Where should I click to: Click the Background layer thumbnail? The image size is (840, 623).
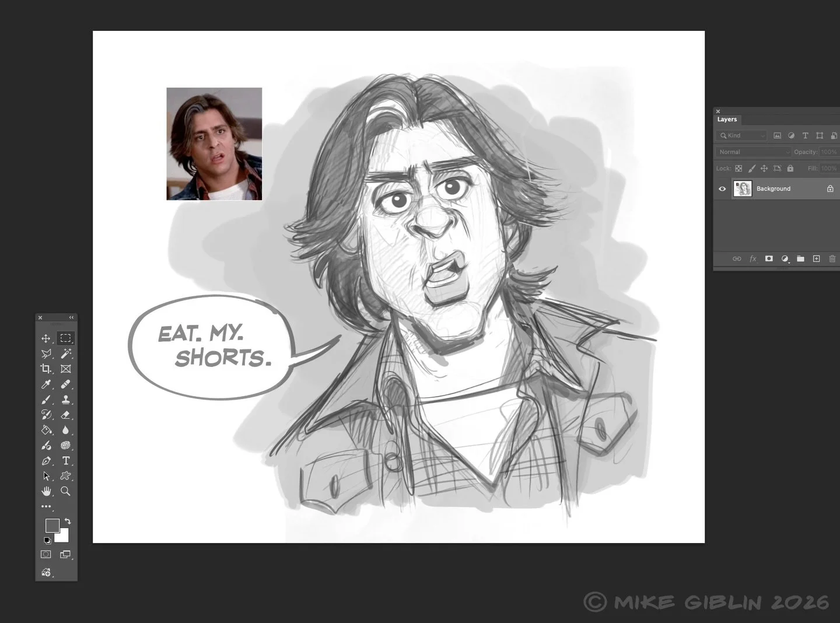[742, 188]
